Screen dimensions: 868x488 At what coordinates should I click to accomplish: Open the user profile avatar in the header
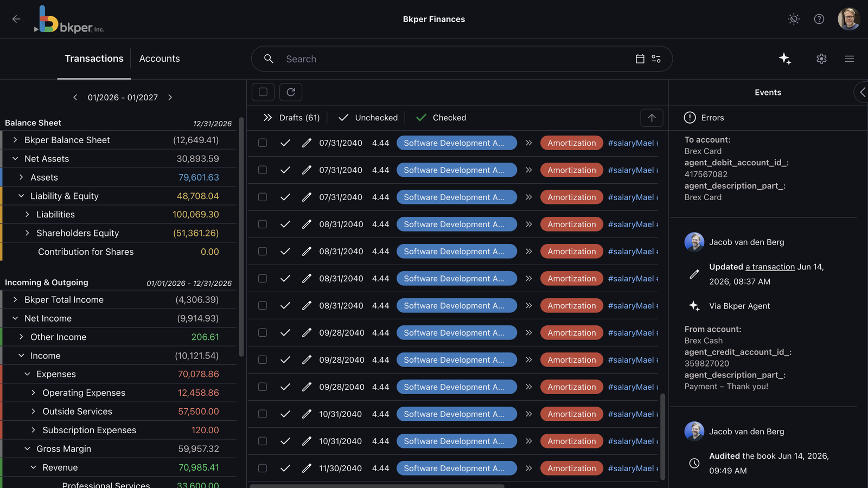pyautogui.click(x=849, y=19)
